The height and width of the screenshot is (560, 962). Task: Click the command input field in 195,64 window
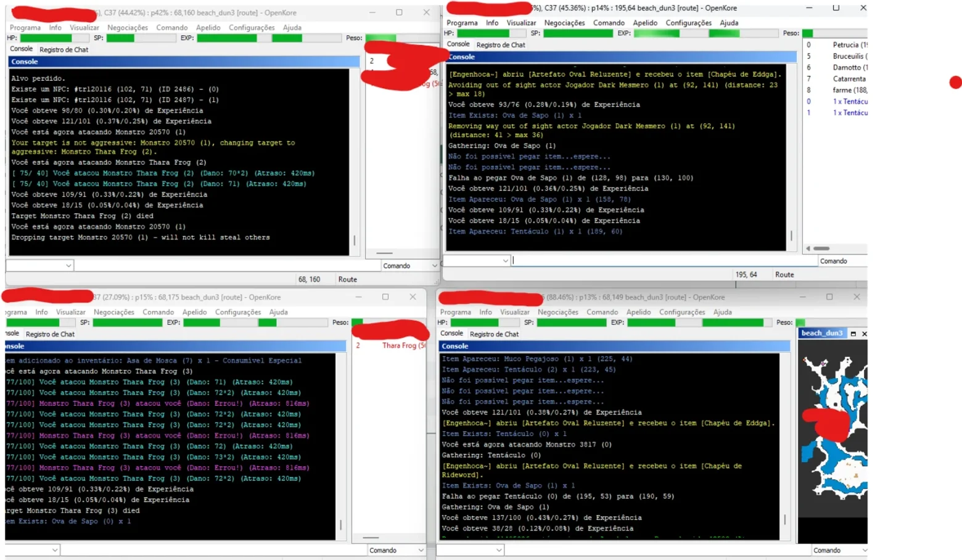tap(664, 261)
